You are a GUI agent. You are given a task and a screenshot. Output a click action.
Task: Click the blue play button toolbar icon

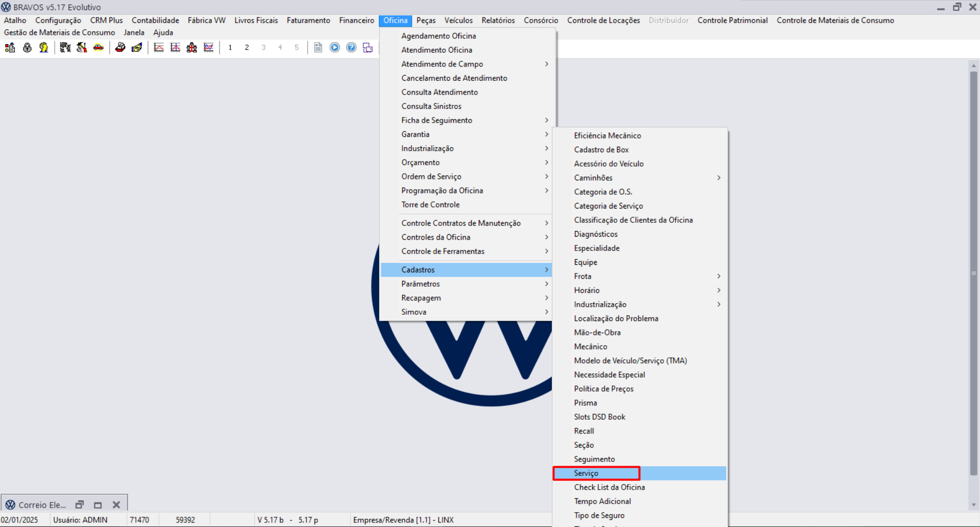pyautogui.click(x=335, y=48)
